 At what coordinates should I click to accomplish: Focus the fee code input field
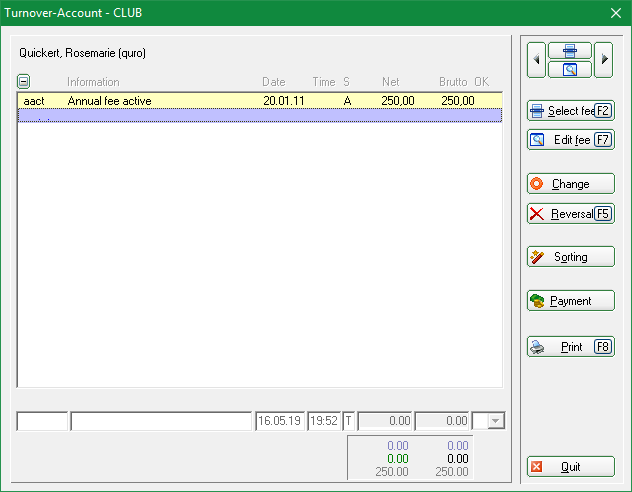(42, 421)
